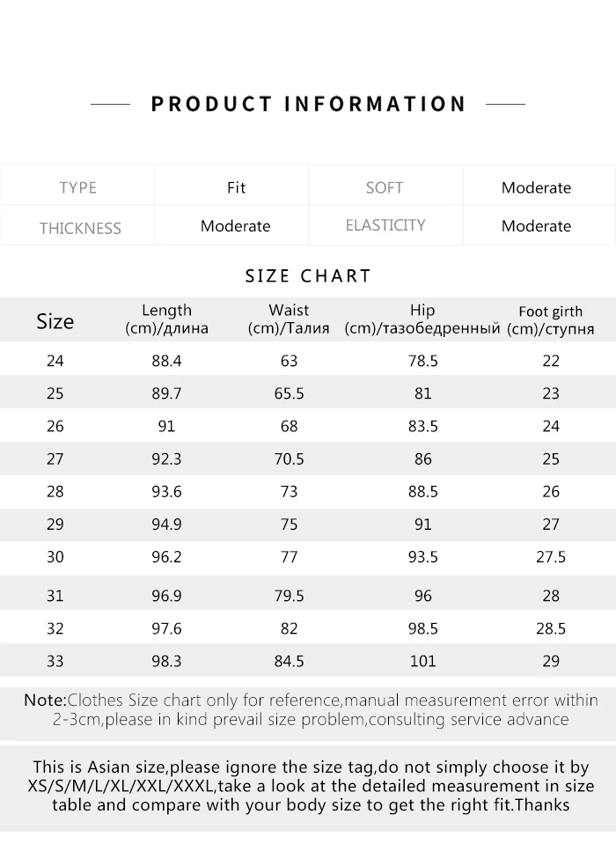Viewport: 616px width, 851px height.
Task: Click the 101 hip value
Action: click(422, 661)
